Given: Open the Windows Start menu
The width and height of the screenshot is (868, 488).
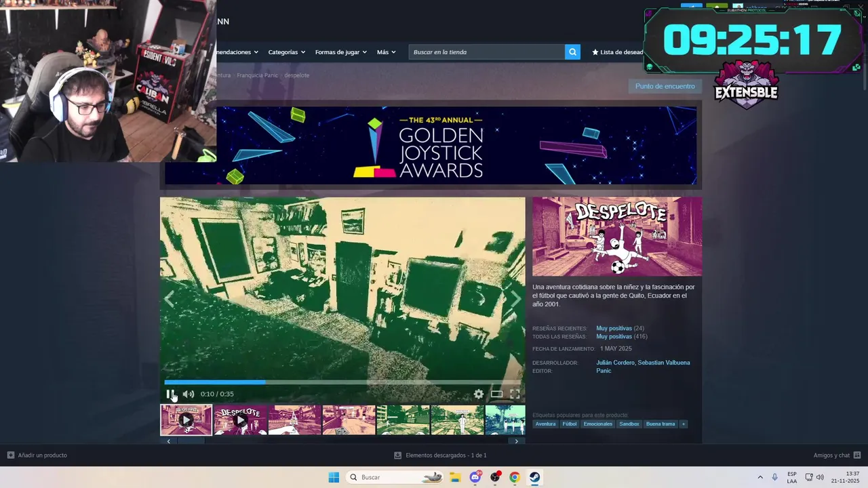Looking at the screenshot, I should 334,477.
